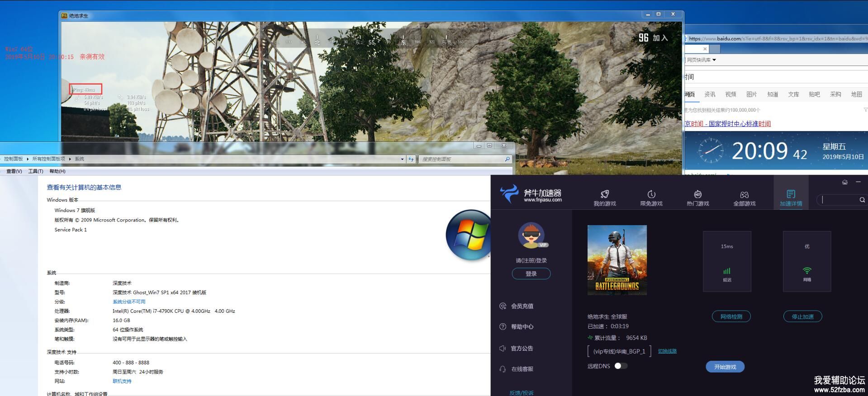Screen dimensions: 868x396
Task: Expand the arrow after 控制面板 breadcrumb
Action: pos(28,159)
